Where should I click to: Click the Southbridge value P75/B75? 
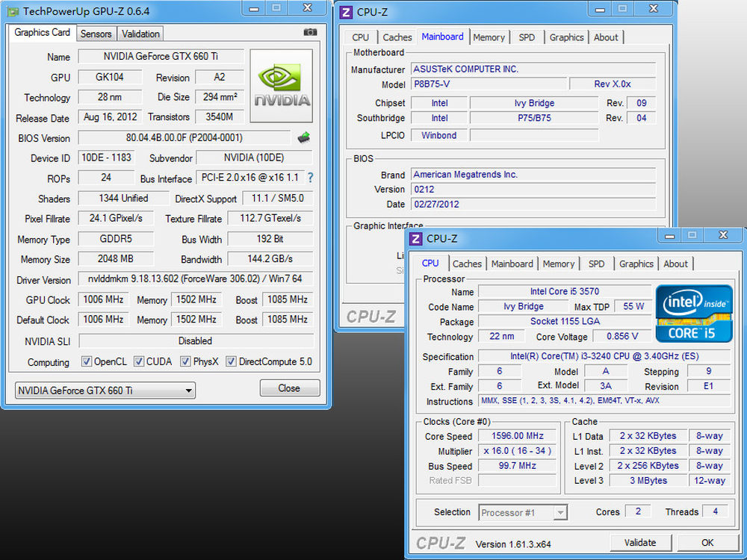[534, 118]
